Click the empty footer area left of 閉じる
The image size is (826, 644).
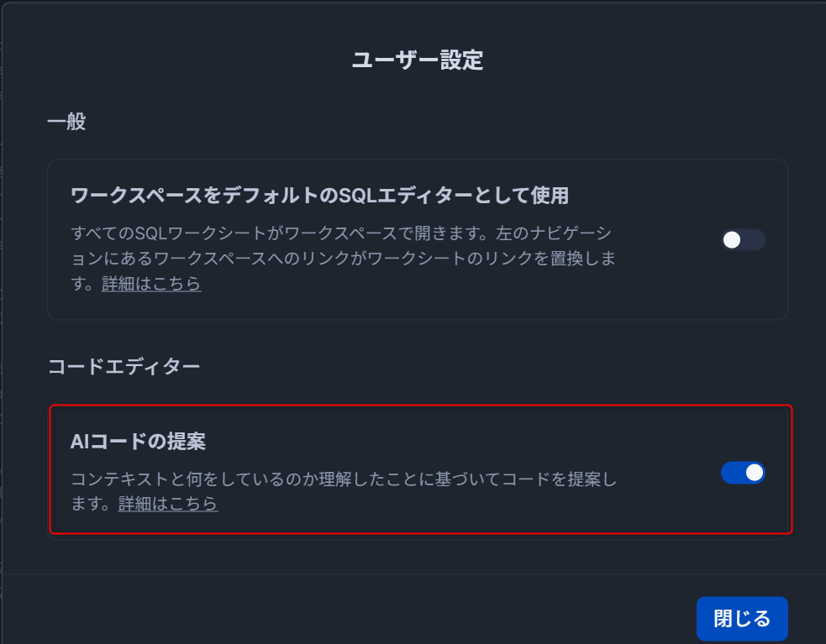(x=336, y=619)
